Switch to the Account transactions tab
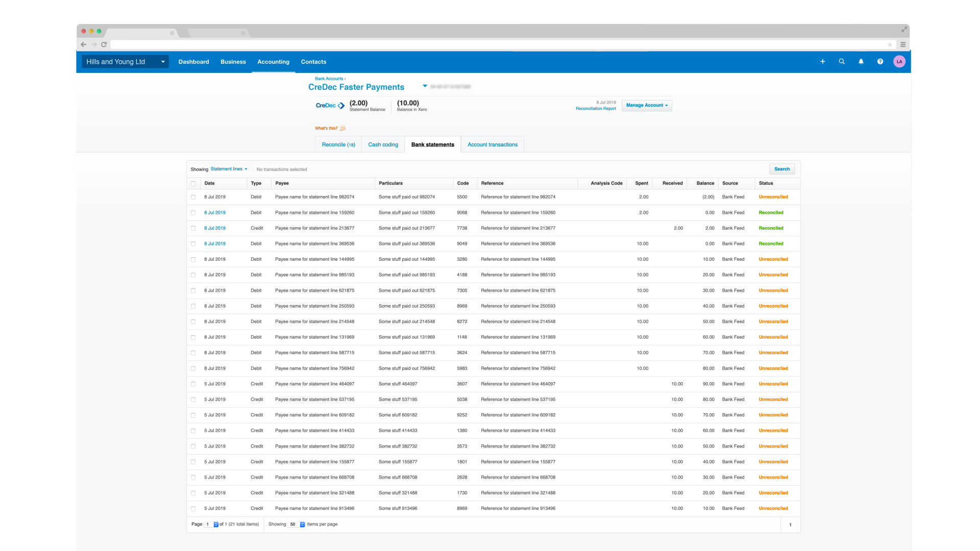The width and height of the screenshot is (980, 551). pyautogui.click(x=494, y=144)
